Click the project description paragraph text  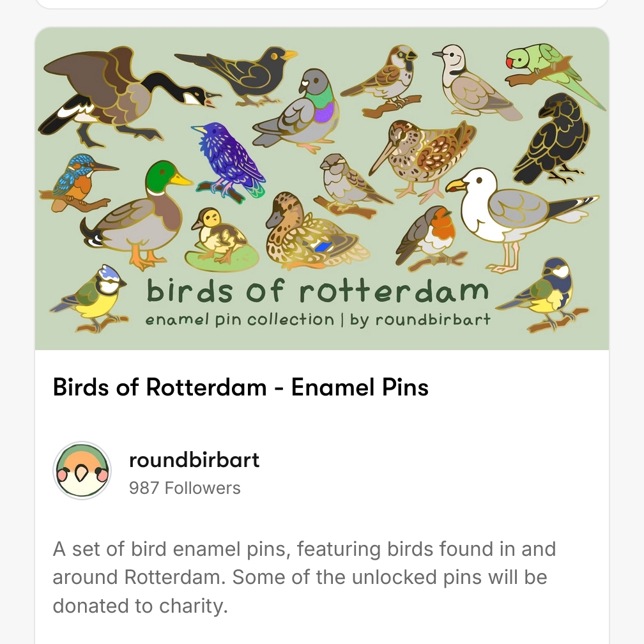click(304, 577)
